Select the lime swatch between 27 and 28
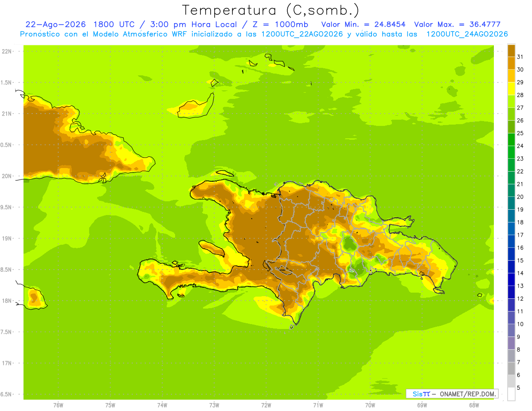 click(x=511, y=102)
